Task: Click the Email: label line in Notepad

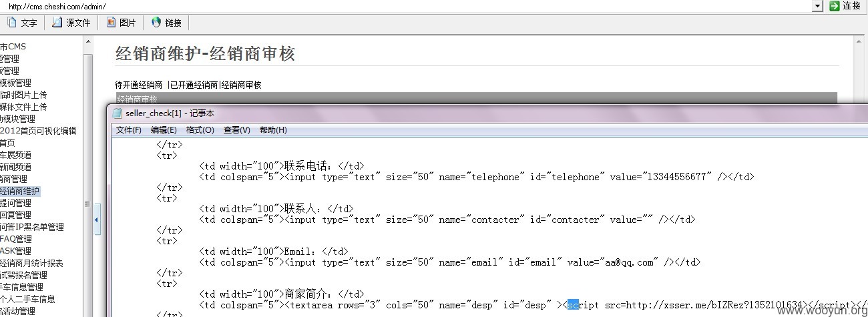Action: pos(273,252)
